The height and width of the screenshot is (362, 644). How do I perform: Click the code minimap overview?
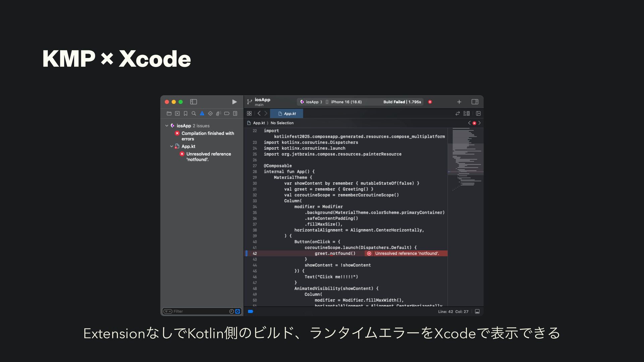[x=466, y=158]
